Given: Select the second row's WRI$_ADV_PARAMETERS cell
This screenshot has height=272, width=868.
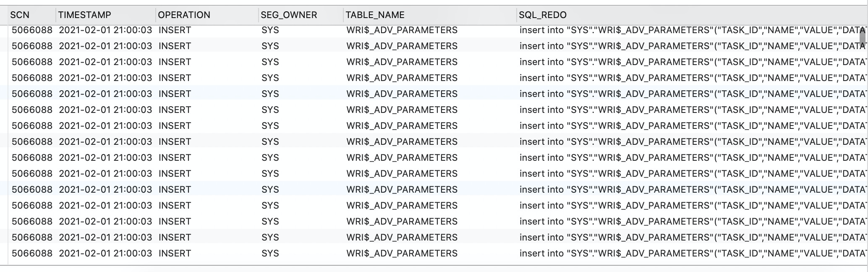Looking at the screenshot, I should 402,46.
